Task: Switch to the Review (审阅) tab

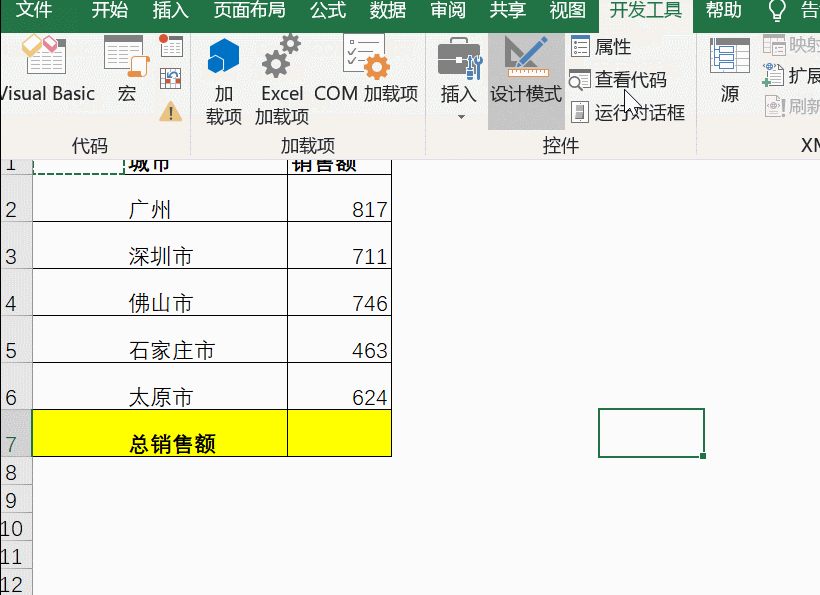Action: pos(448,10)
